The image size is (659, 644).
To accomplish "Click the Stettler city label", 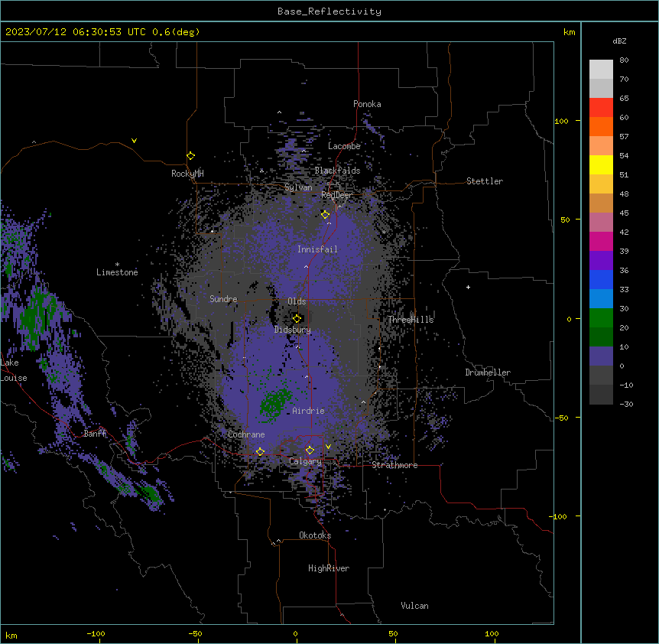I will [485, 181].
